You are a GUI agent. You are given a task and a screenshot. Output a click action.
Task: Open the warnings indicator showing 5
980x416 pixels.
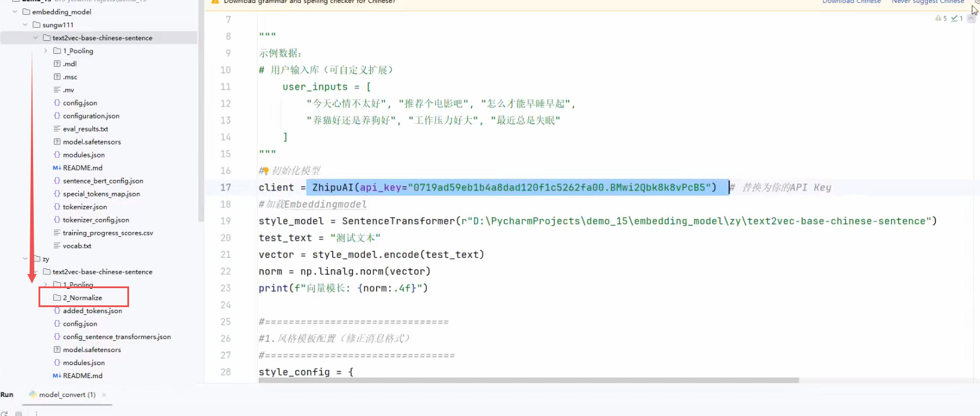tap(941, 18)
